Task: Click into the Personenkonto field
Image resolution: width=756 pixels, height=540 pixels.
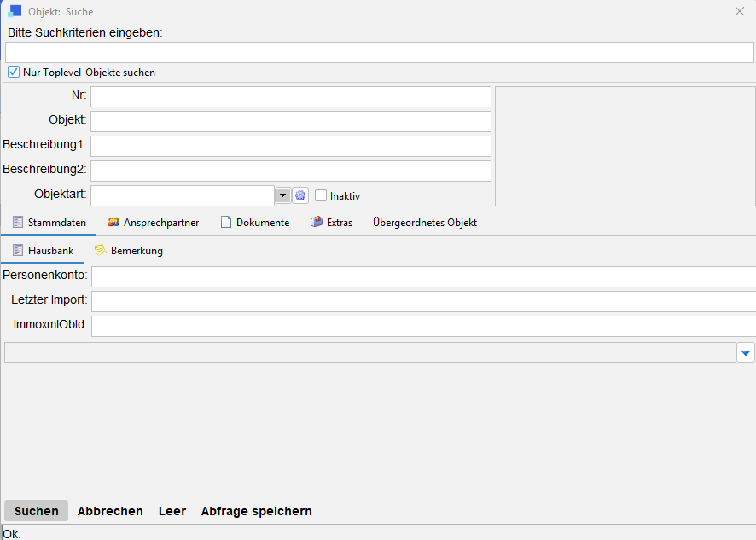Action: tap(422, 276)
